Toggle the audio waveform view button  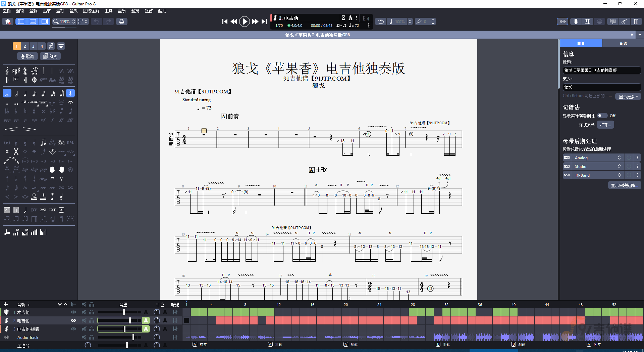click(562, 21)
